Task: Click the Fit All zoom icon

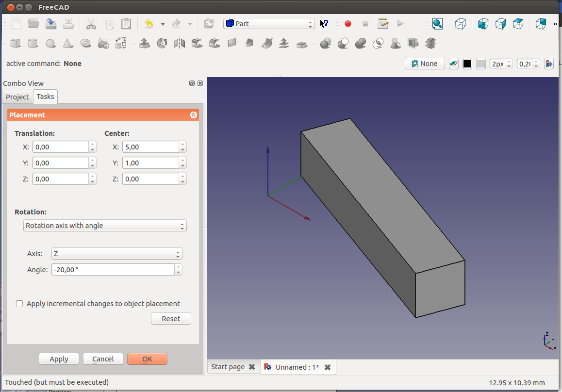Action: tap(437, 24)
